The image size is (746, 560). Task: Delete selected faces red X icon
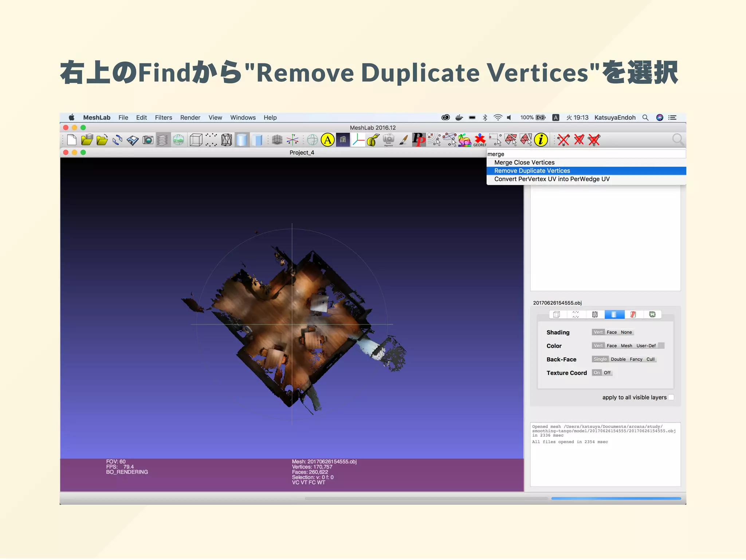click(579, 140)
